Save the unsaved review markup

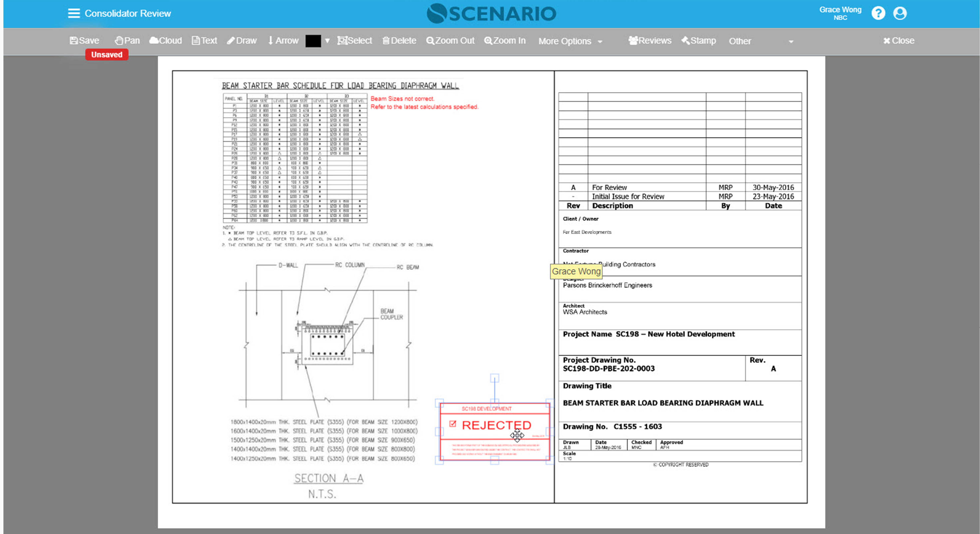click(x=84, y=40)
